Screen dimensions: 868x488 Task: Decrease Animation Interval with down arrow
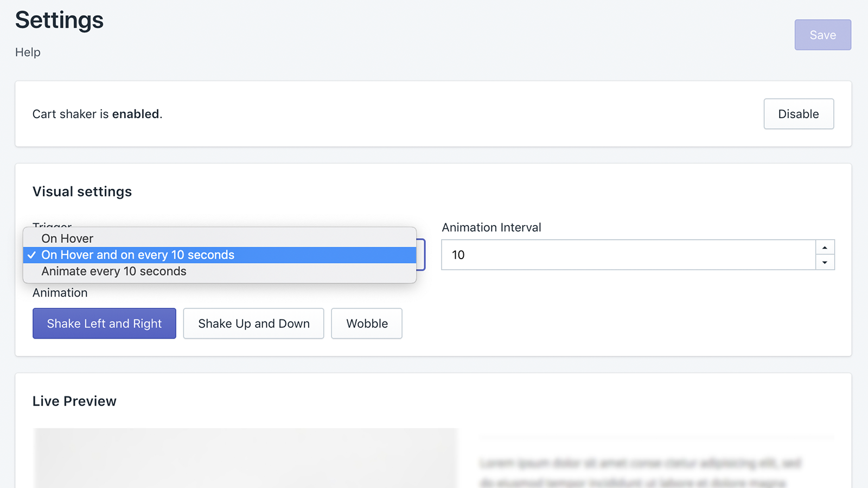click(825, 262)
